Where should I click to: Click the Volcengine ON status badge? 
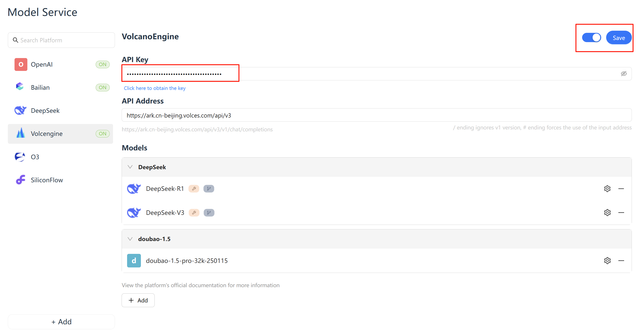click(x=103, y=133)
